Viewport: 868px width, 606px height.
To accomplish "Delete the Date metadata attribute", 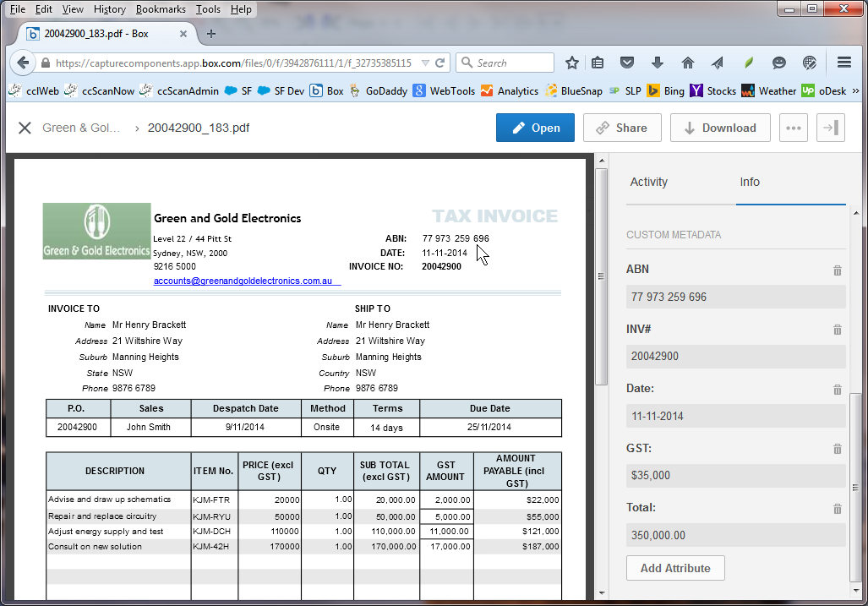I will 838,390.
